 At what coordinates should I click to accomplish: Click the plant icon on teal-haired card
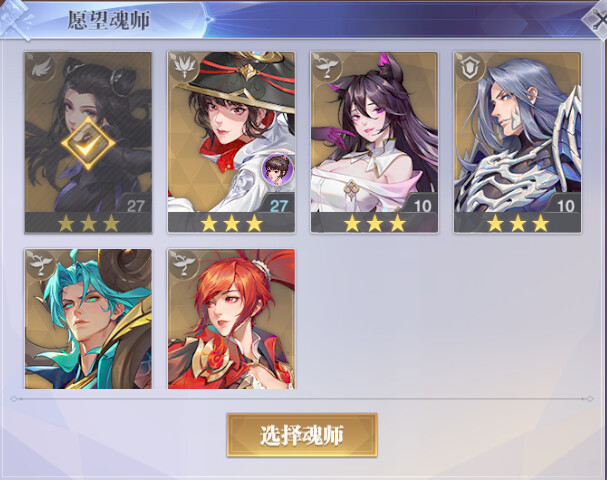(40, 264)
